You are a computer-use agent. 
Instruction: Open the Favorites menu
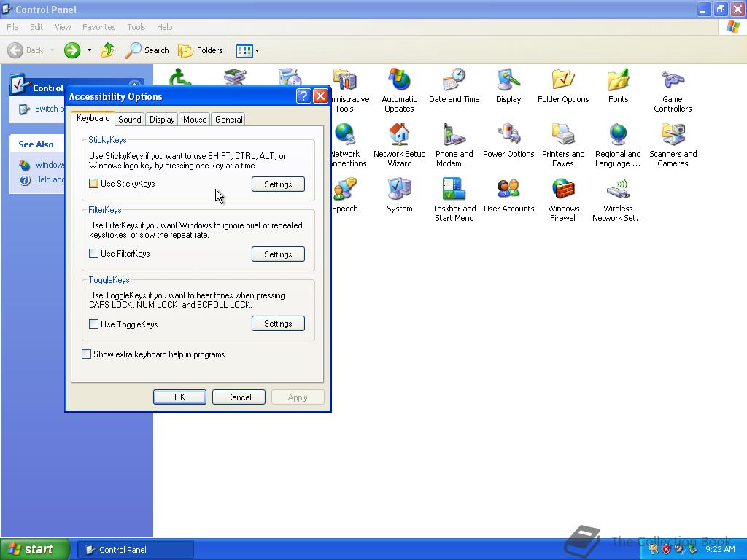[x=98, y=27]
